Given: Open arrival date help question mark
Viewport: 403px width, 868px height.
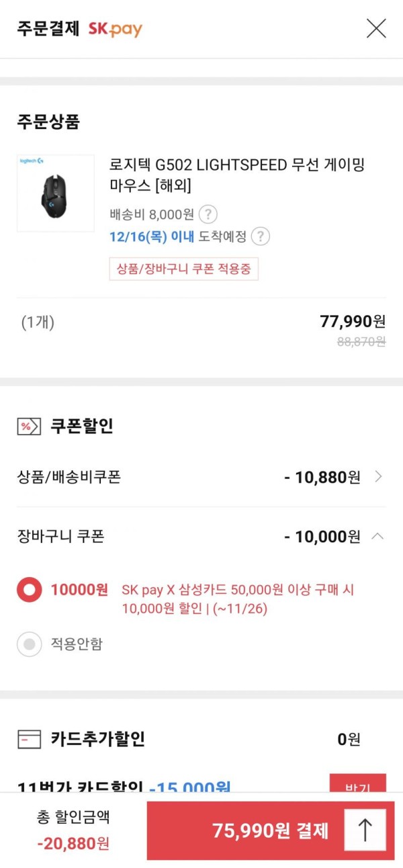Looking at the screenshot, I should (x=261, y=236).
